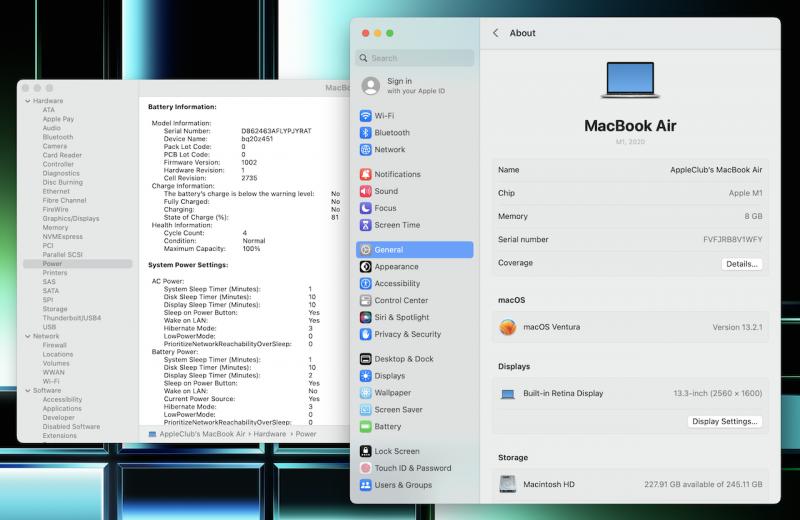Viewport: 800px width, 520px height.
Task: Select Wallpaper icon in sidebar
Action: pos(365,392)
